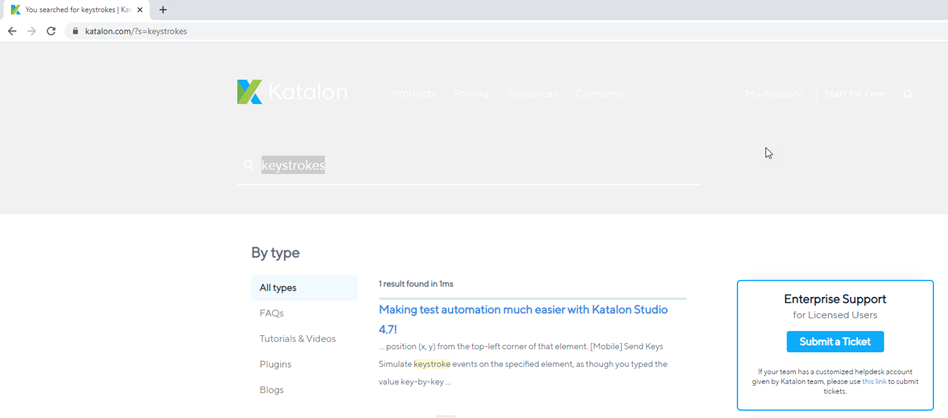Open a new browser tab
948x418 pixels.
point(163,10)
